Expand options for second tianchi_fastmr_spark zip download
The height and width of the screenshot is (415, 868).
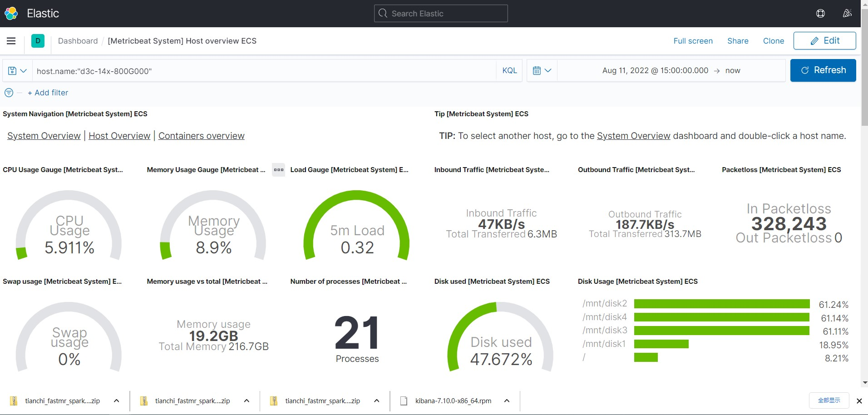coord(247,401)
